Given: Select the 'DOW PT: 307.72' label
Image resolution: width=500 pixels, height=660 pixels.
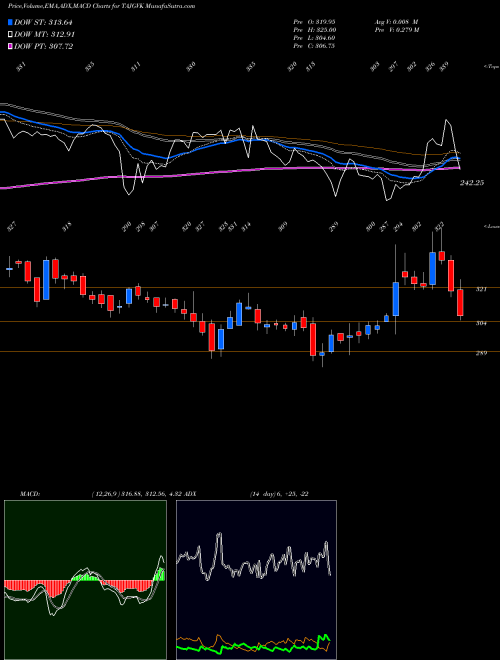Looking at the screenshot, I should (43, 46).
